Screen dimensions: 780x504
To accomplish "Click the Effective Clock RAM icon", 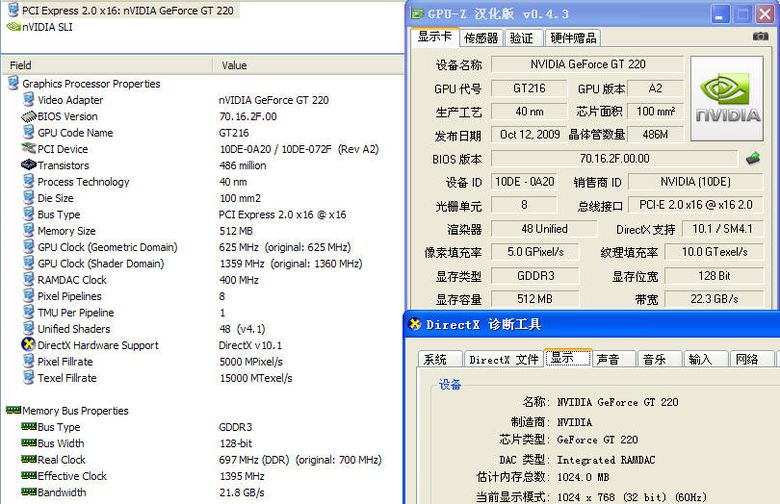I will click(29, 475).
